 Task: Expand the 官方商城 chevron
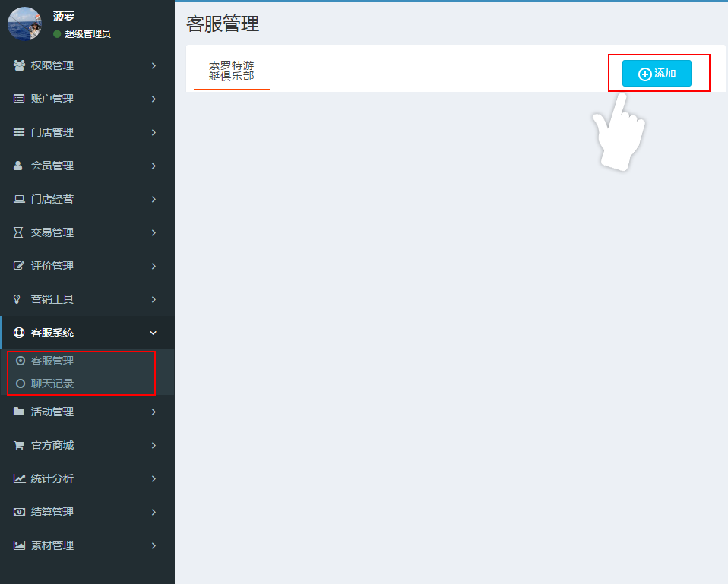tap(154, 445)
